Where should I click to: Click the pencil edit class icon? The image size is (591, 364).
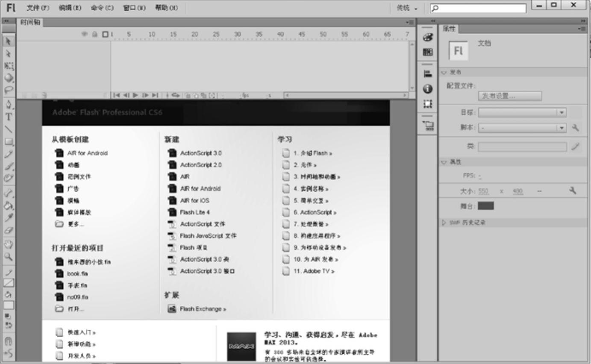click(576, 147)
